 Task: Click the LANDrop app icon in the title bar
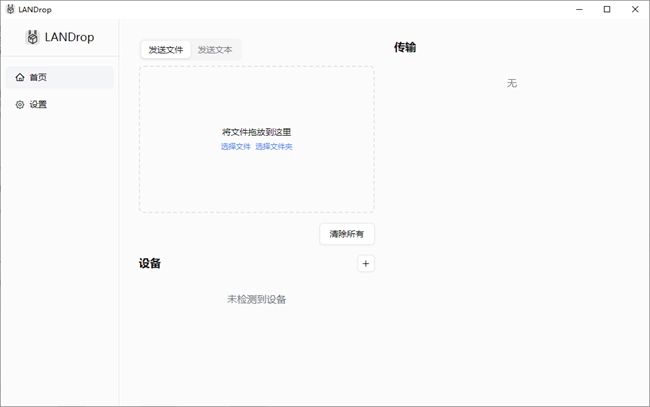pyautogui.click(x=10, y=9)
